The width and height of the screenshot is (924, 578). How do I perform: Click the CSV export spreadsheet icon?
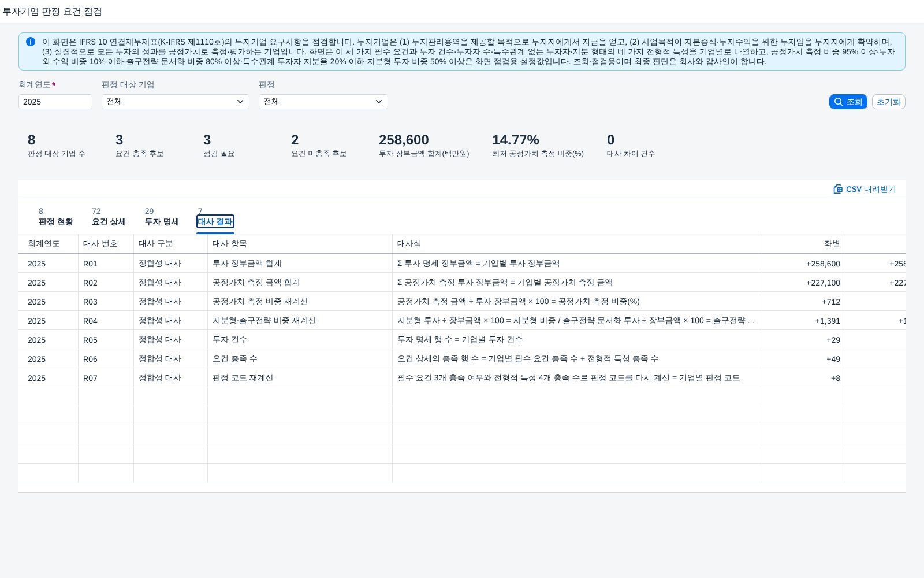click(x=838, y=189)
